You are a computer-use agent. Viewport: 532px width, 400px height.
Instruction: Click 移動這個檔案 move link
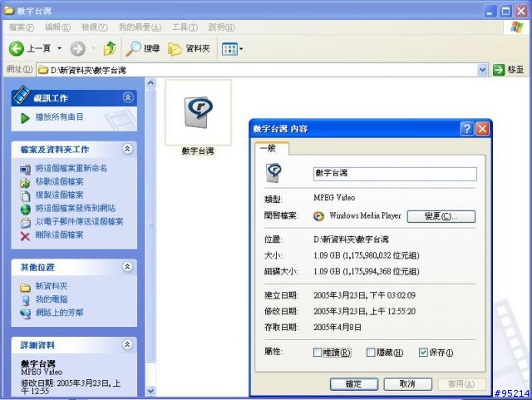[x=59, y=181]
